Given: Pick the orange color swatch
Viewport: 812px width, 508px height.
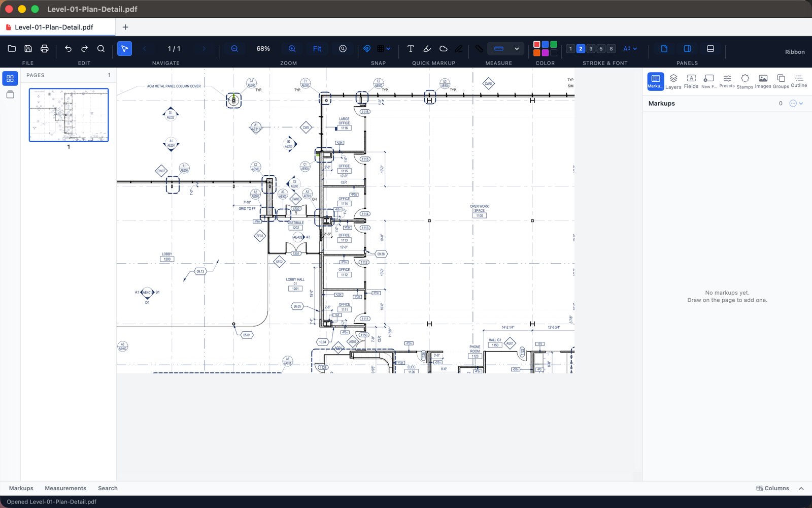Looking at the screenshot, I should tap(537, 53).
